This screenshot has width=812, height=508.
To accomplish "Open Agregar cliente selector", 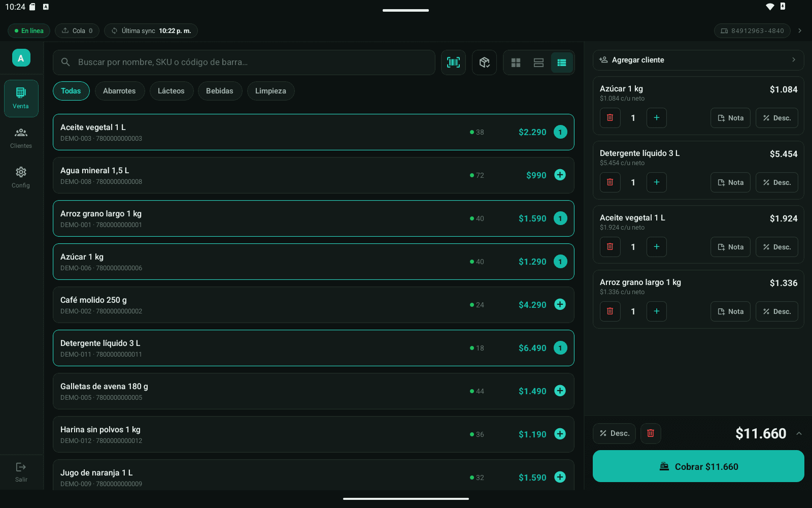I will [698, 60].
